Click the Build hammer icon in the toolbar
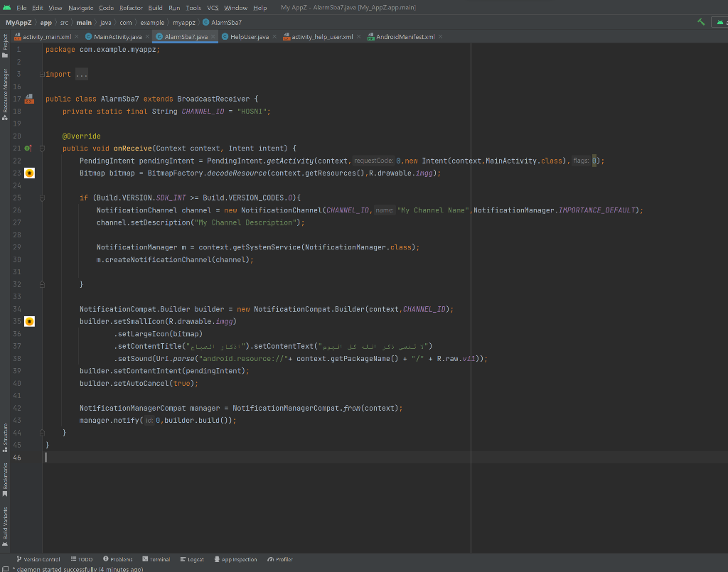The width and height of the screenshot is (728, 572). pyautogui.click(x=700, y=22)
